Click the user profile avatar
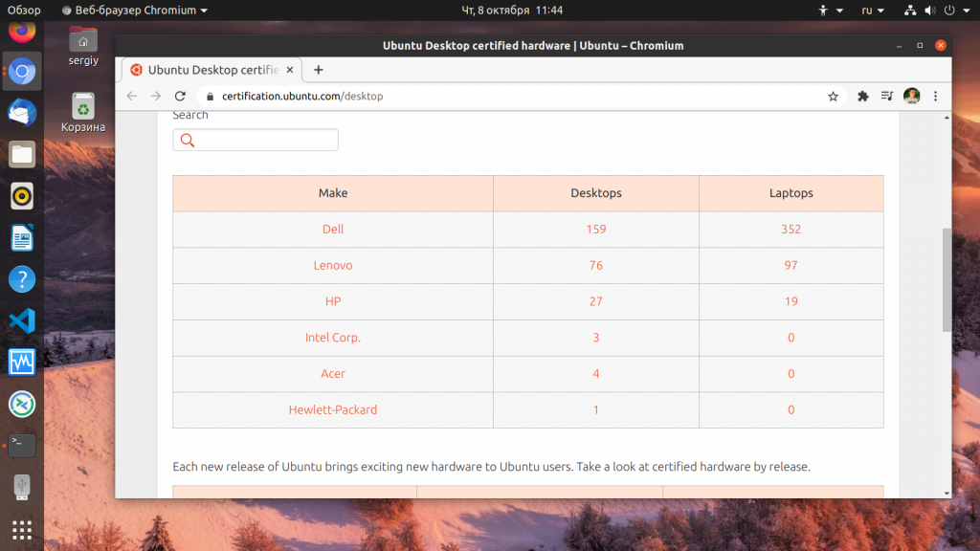This screenshot has width=980, height=551. [x=912, y=97]
